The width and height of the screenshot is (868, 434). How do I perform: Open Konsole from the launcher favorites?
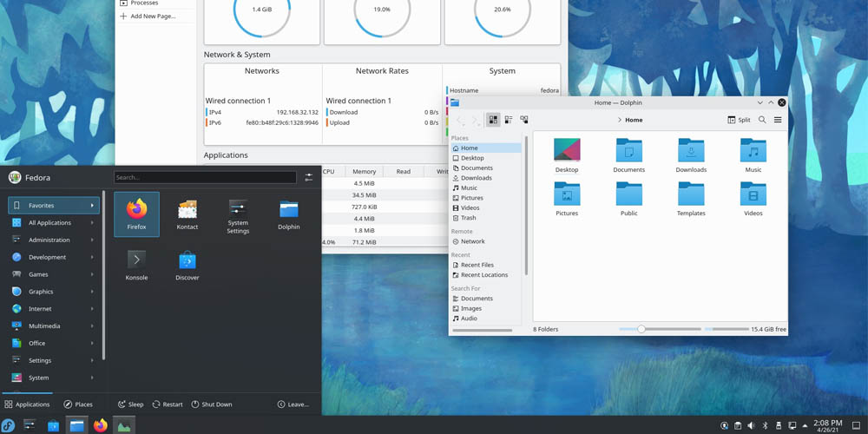pos(137,265)
